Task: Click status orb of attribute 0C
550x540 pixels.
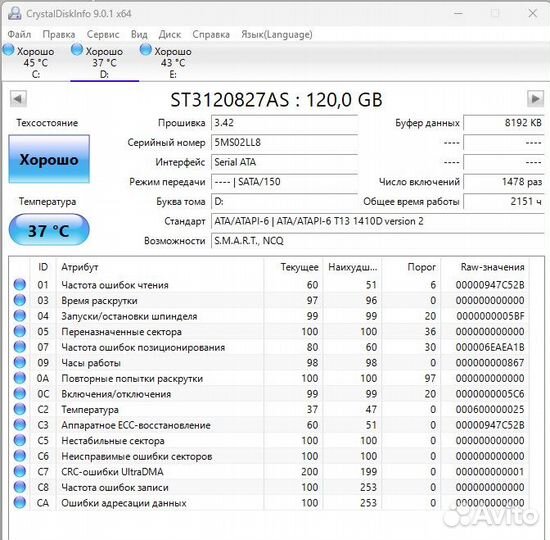Action: [20, 393]
